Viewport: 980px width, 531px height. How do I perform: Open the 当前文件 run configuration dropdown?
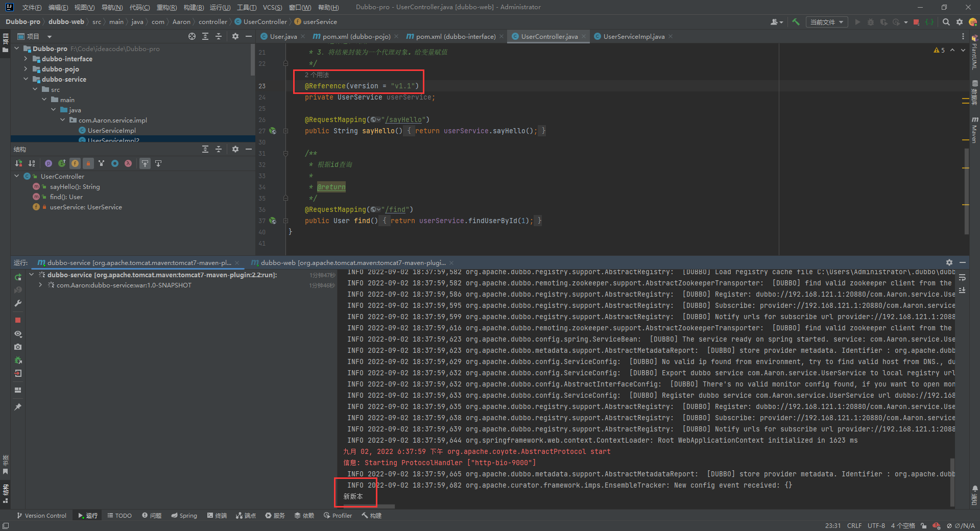827,22
